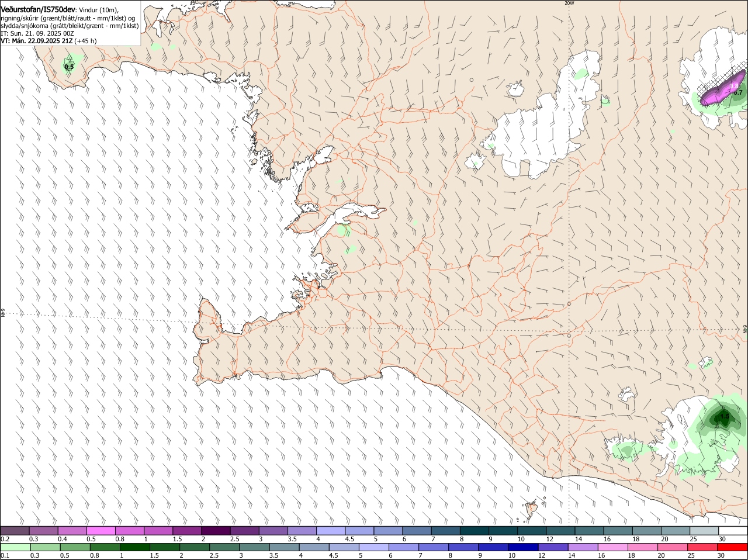Screen dimensions: 748x560
Task: Click the "20W" longitude label
Action: pos(569,3)
